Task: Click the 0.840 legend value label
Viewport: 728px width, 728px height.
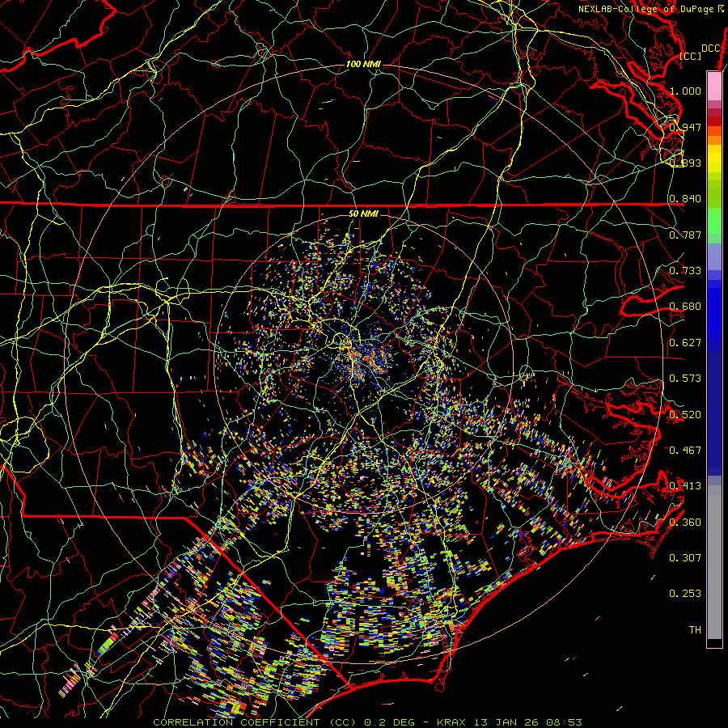Action: [684, 199]
